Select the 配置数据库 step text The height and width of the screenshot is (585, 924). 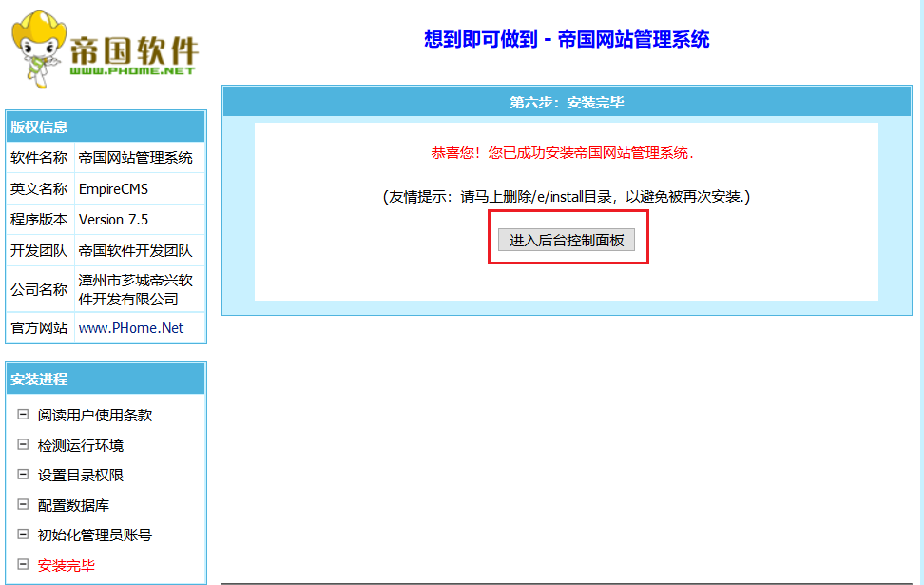73,505
